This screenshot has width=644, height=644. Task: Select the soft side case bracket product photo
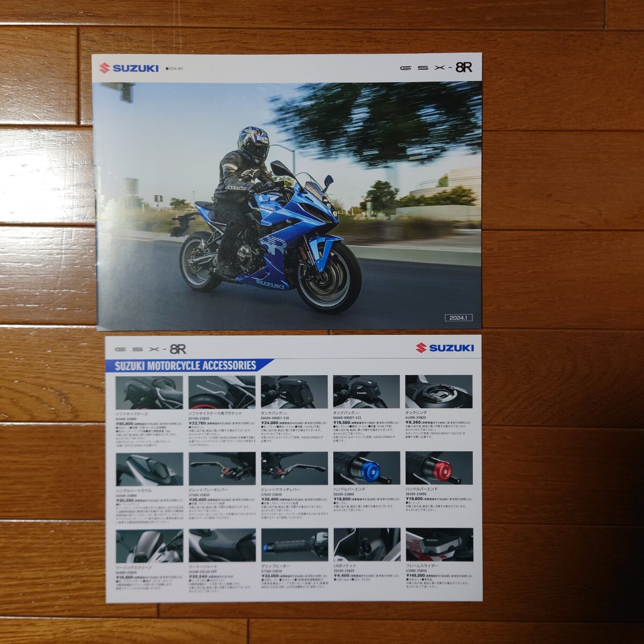[222, 392]
